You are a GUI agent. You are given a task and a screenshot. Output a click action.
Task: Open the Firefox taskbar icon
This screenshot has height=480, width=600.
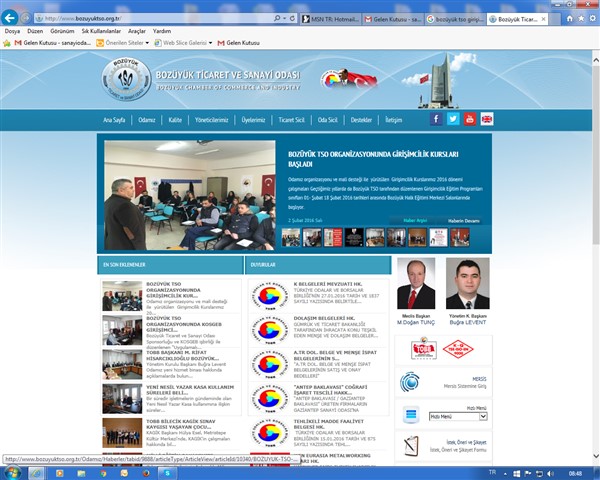pyautogui.click(x=146, y=473)
